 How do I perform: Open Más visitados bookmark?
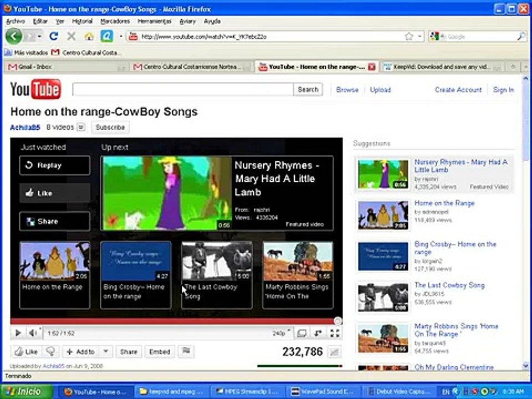point(27,53)
